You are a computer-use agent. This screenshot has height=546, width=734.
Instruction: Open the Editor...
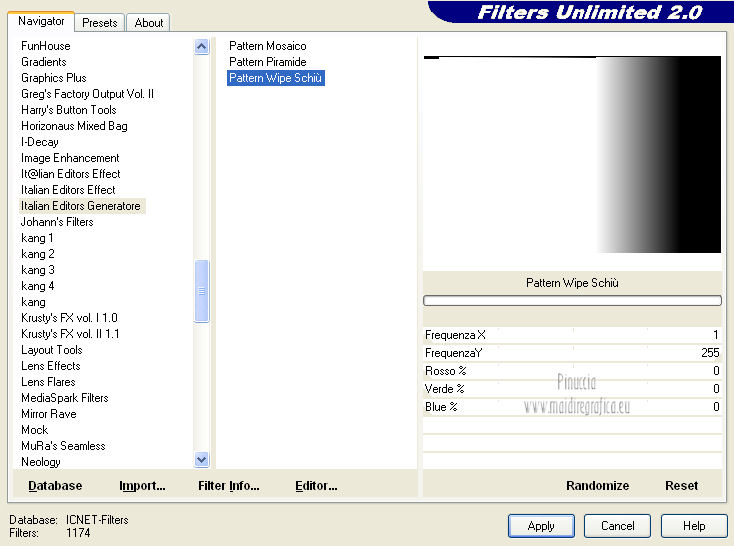pyautogui.click(x=316, y=486)
